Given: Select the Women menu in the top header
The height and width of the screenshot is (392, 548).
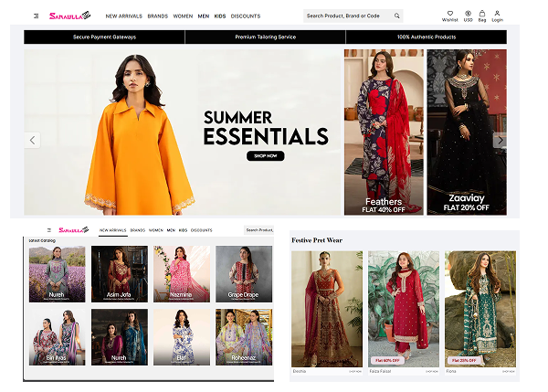Looking at the screenshot, I should [x=183, y=16].
